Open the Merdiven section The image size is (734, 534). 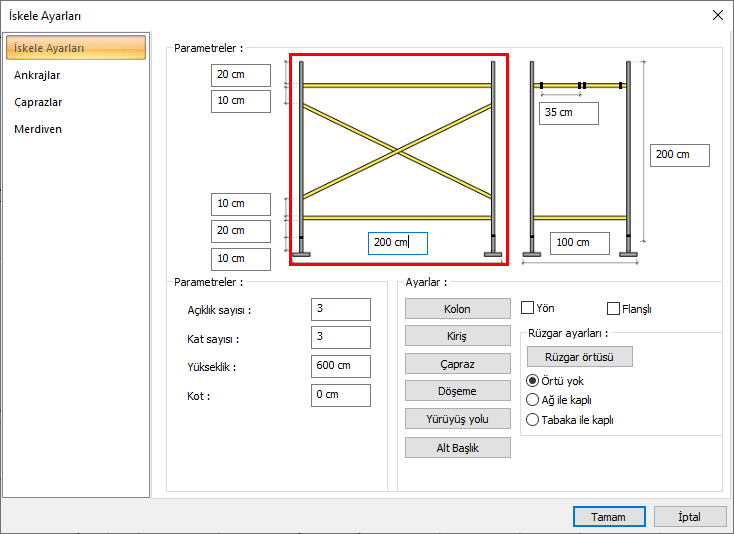click(x=38, y=129)
